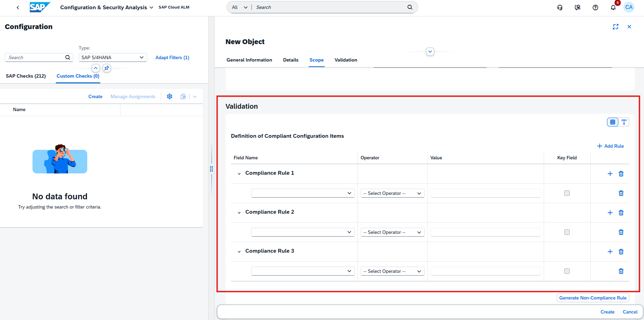This screenshot has height=320, width=644.
Task: Click the export table icon
Action: point(183,96)
